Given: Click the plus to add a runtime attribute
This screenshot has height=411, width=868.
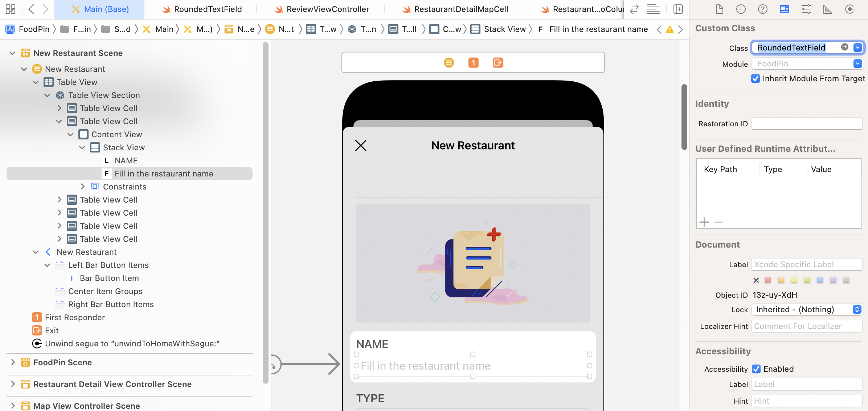Looking at the screenshot, I should click(704, 222).
